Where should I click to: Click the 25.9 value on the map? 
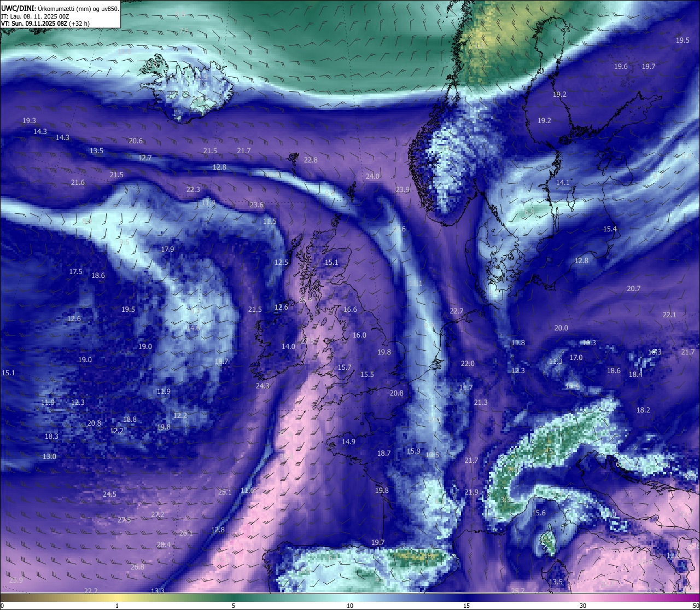tap(16, 580)
